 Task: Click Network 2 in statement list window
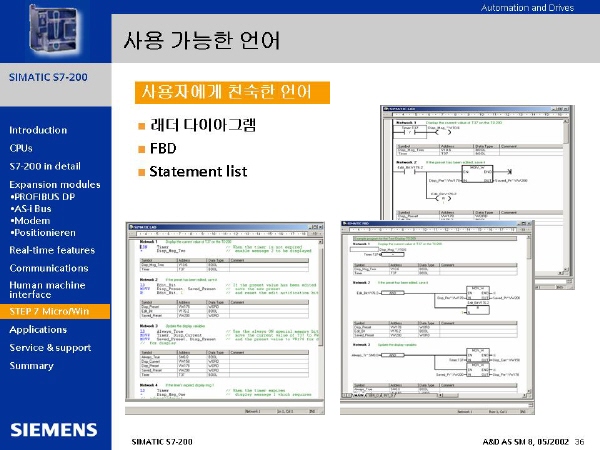coord(148,280)
